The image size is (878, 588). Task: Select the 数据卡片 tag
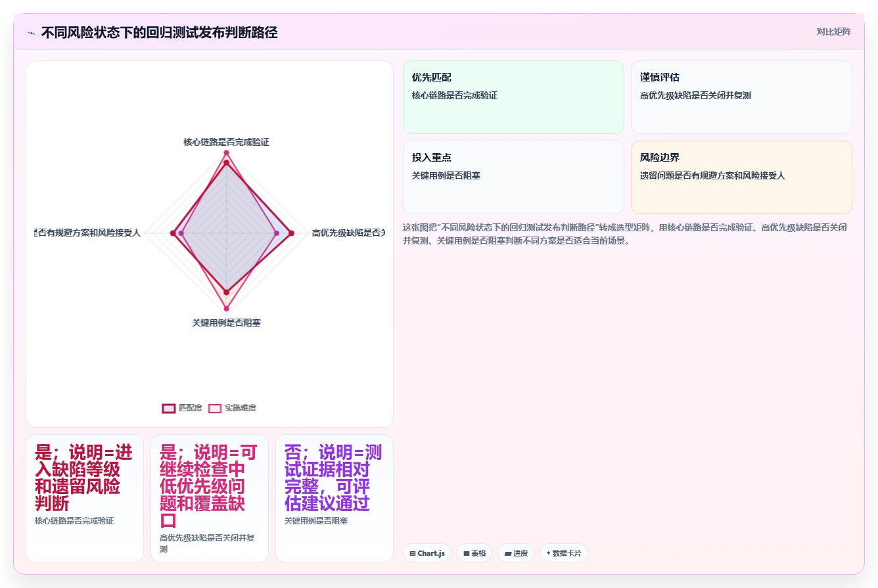tap(564, 553)
